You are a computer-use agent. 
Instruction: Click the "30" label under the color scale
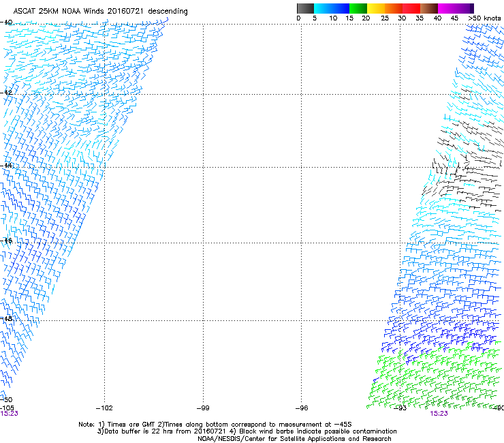(402, 18)
